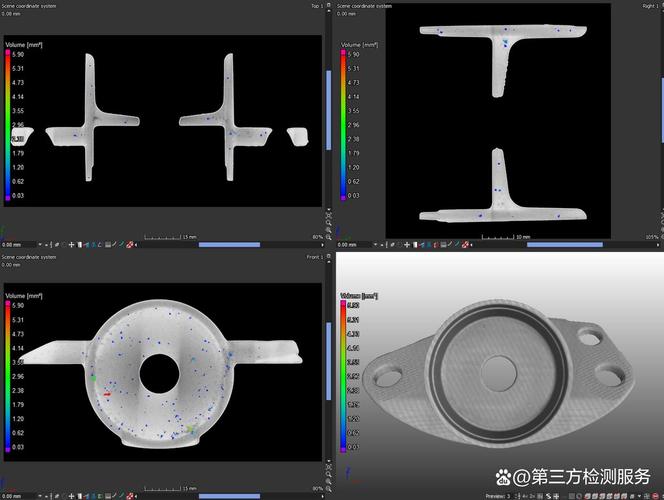
Task: Click the '10 mm' scale bar in Right view
Action: (506, 237)
